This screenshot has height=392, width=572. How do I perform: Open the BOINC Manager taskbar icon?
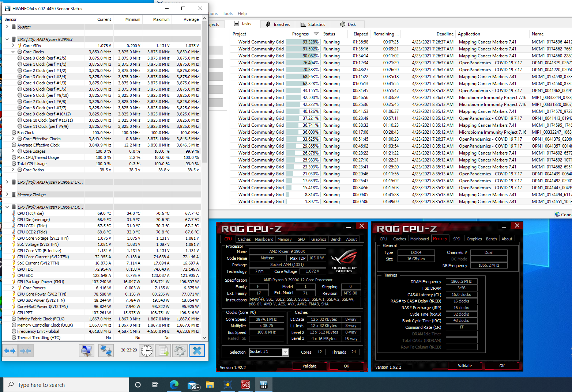tap(227, 385)
